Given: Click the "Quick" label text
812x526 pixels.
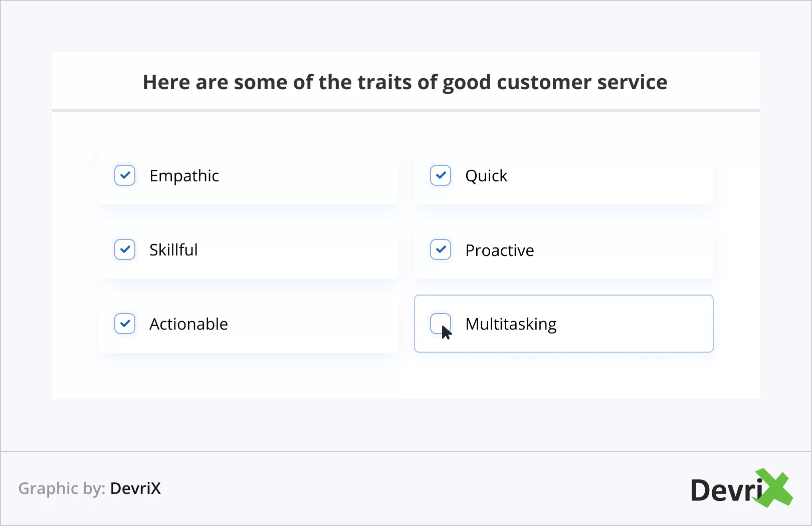Looking at the screenshot, I should click(x=486, y=176).
